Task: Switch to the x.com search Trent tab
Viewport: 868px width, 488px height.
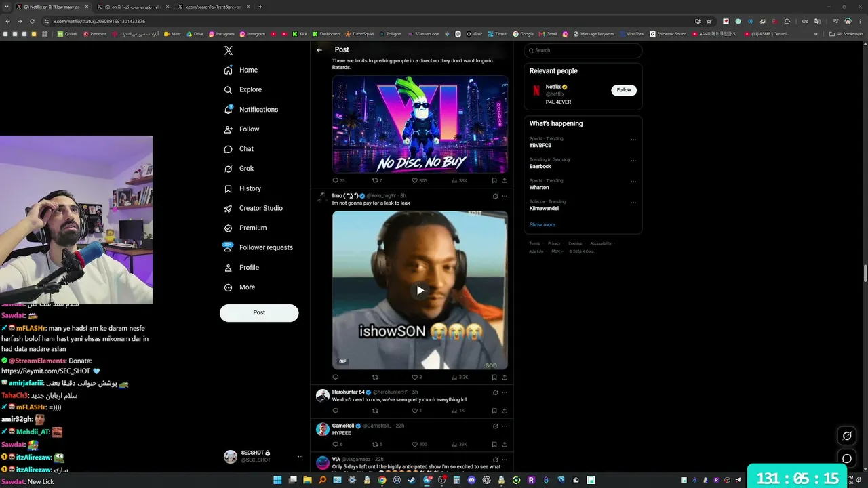Action: click(214, 7)
